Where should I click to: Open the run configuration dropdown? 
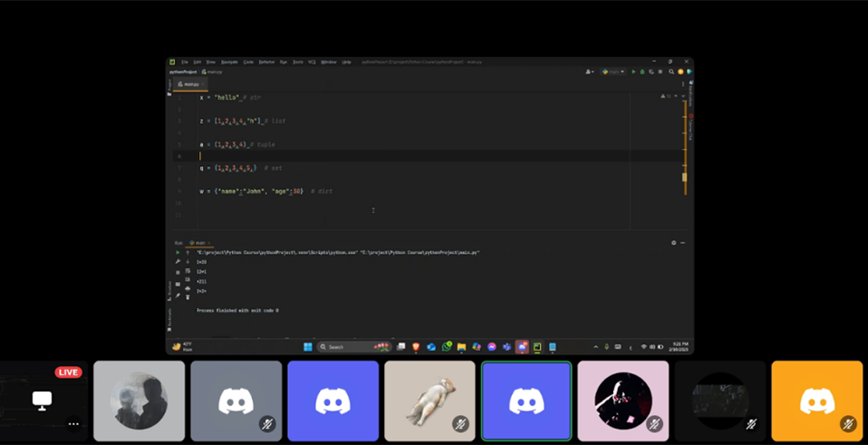(613, 72)
